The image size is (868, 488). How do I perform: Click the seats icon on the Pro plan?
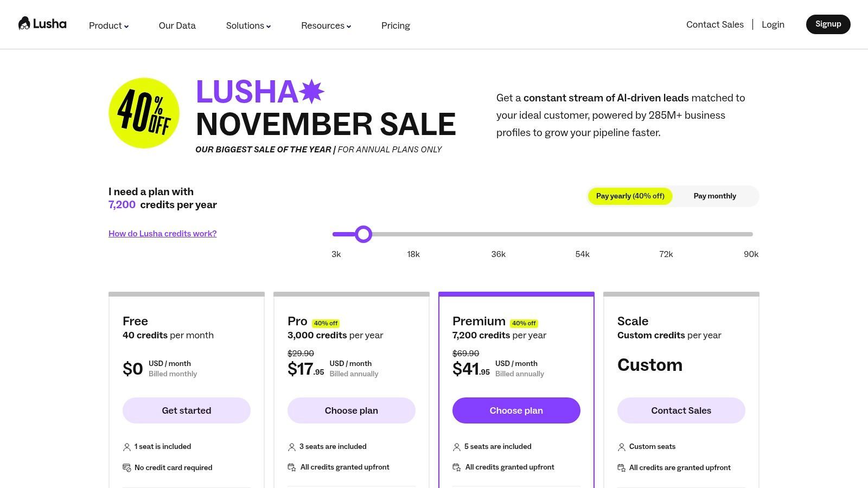click(292, 447)
